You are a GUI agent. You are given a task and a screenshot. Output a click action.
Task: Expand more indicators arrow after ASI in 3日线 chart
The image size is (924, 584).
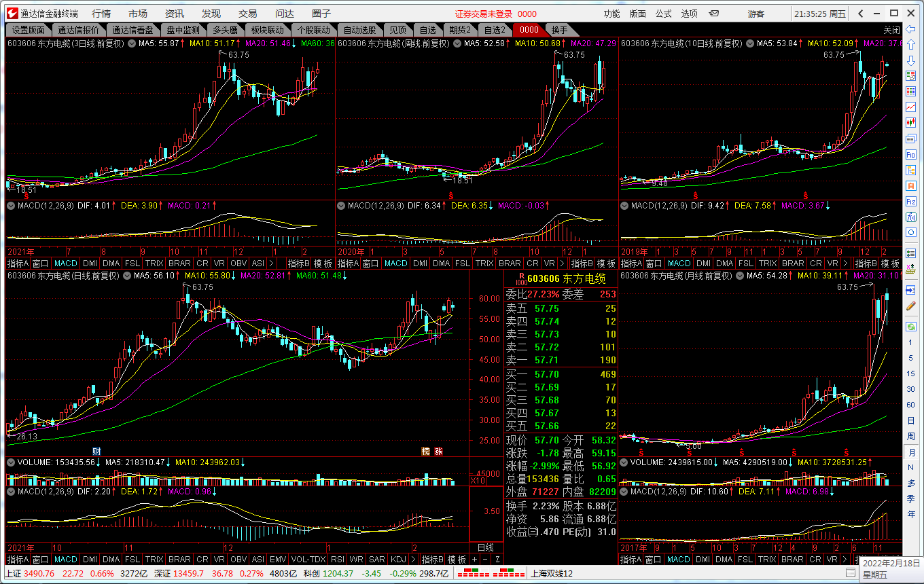point(272,263)
